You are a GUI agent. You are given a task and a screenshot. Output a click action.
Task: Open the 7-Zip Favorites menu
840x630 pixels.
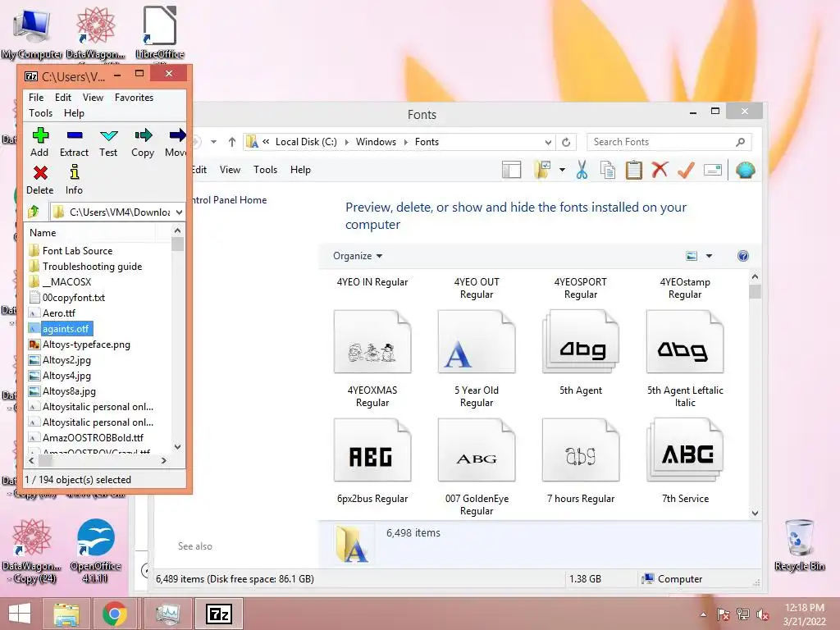pos(134,98)
